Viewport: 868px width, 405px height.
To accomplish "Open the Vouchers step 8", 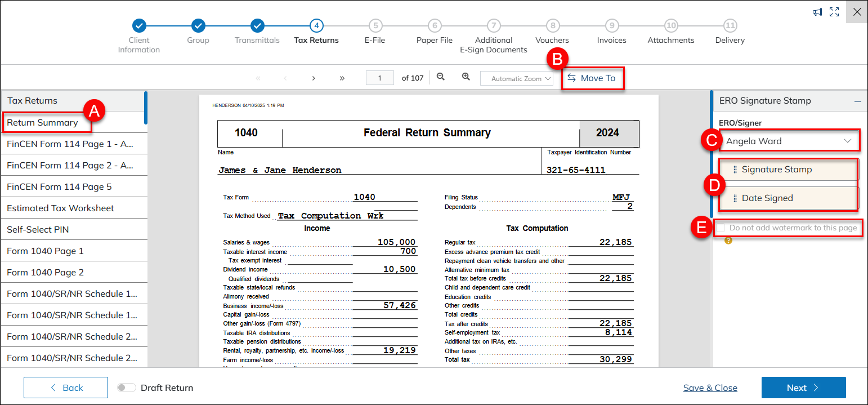I will click(x=552, y=26).
